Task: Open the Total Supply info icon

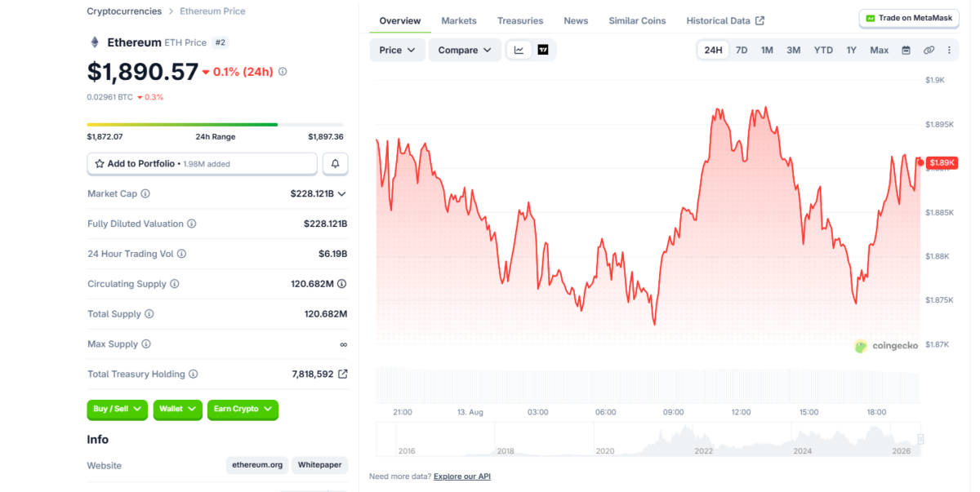Action: tap(149, 314)
